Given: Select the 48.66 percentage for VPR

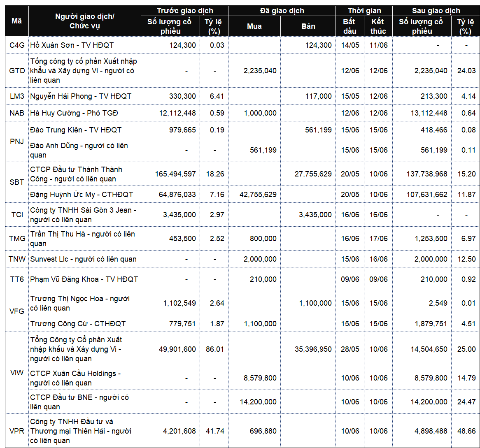Looking at the screenshot, I should point(466,431).
